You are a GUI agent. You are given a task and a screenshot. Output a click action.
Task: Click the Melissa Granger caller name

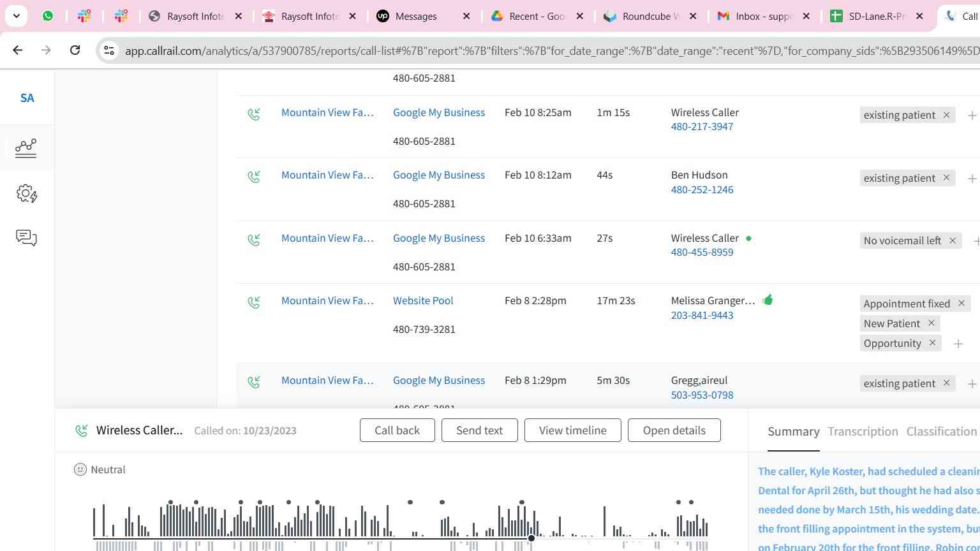tap(713, 300)
